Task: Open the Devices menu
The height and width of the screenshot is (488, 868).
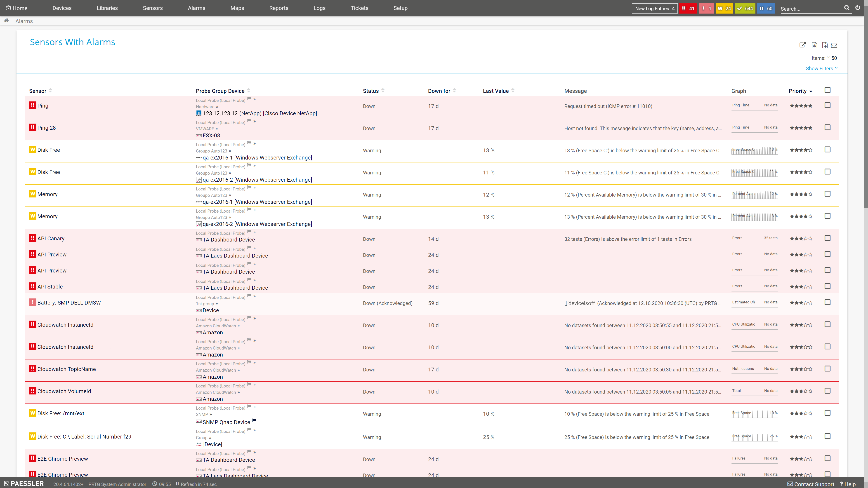Action: tap(62, 8)
